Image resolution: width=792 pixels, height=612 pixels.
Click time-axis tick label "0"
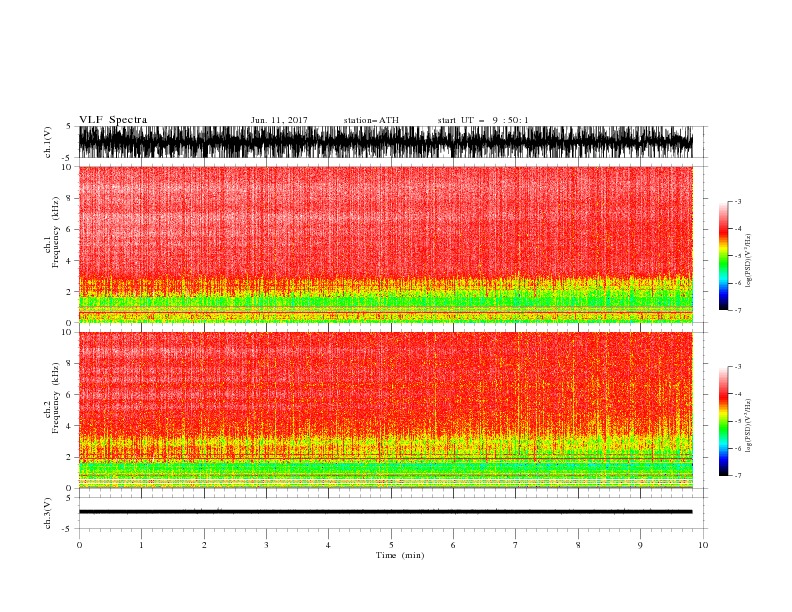(x=79, y=545)
